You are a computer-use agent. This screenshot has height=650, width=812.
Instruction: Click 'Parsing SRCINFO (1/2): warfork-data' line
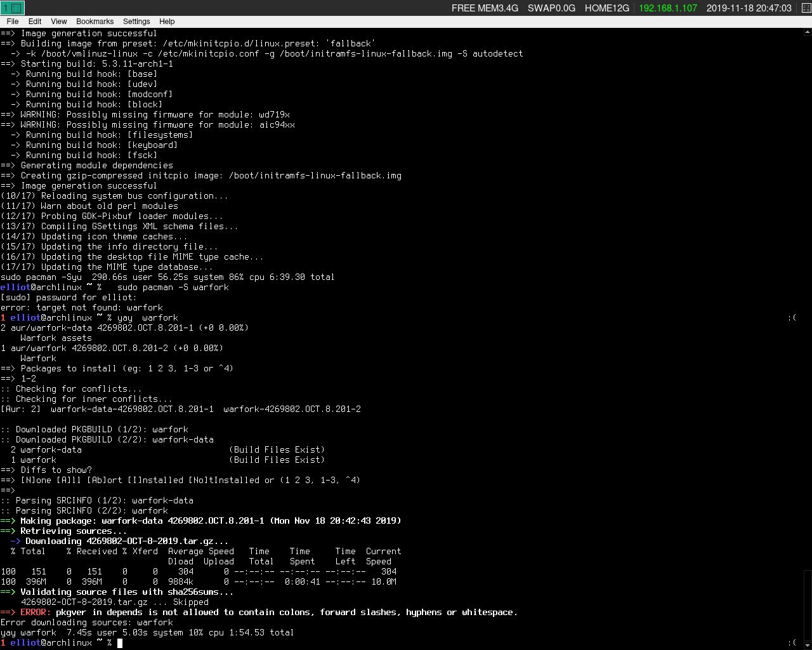tap(97, 500)
